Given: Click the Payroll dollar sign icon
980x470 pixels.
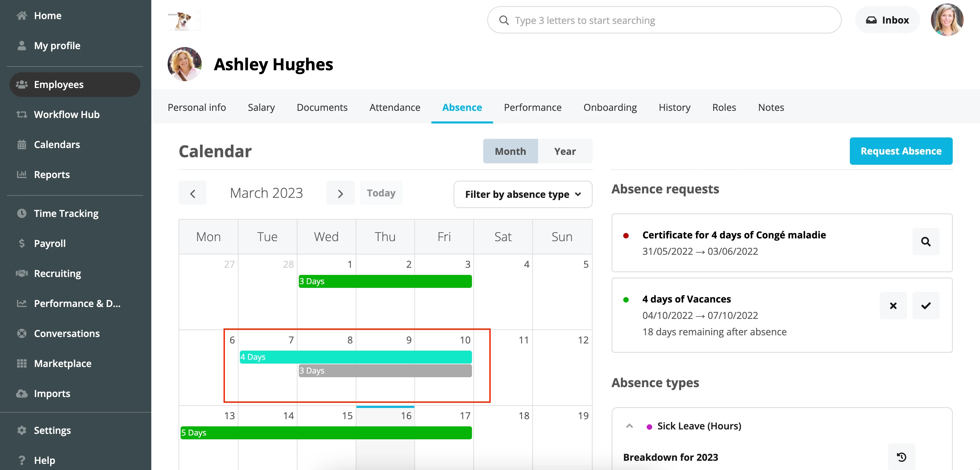Looking at the screenshot, I should pos(22,244).
